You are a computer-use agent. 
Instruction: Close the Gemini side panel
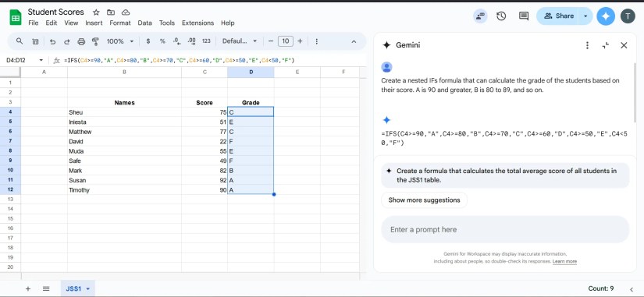624,45
